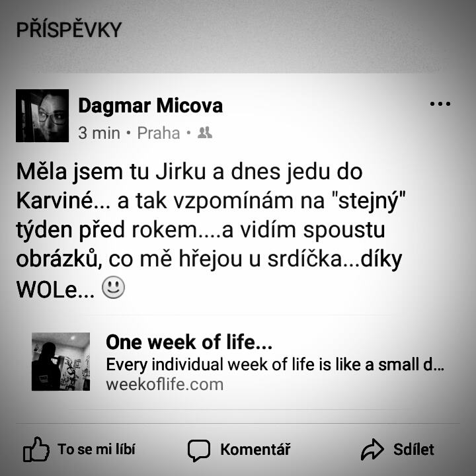Click the Every individual week of life description
The width and height of the screenshot is (476, 476).
pyautogui.click(x=275, y=364)
